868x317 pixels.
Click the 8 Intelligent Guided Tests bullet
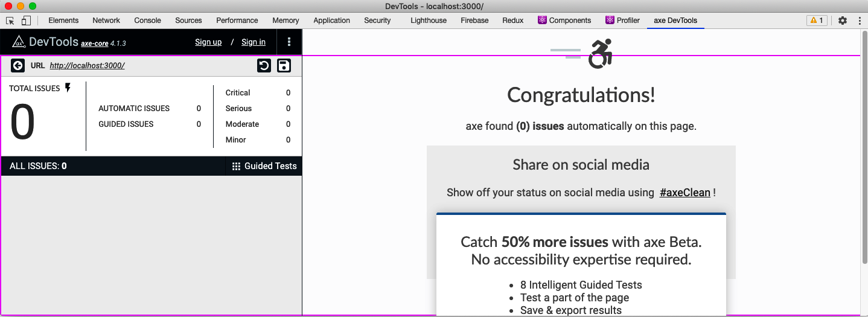pos(581,285)
